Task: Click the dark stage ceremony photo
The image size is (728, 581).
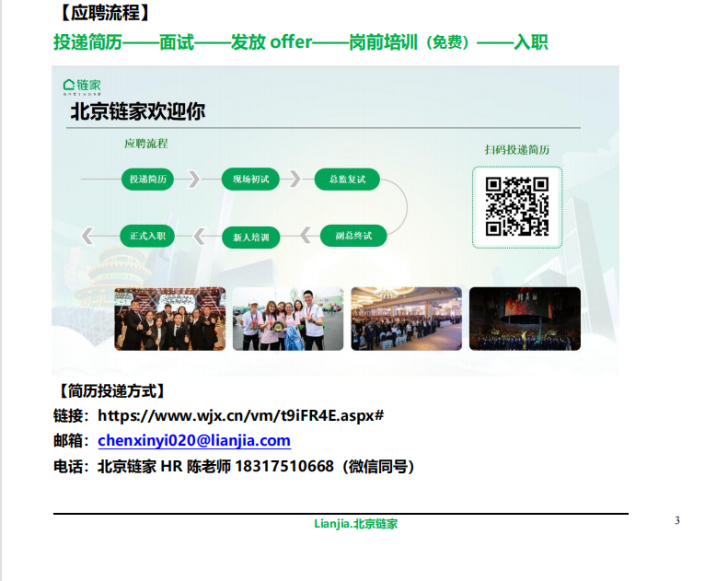Action: click(x=525, y=319)
